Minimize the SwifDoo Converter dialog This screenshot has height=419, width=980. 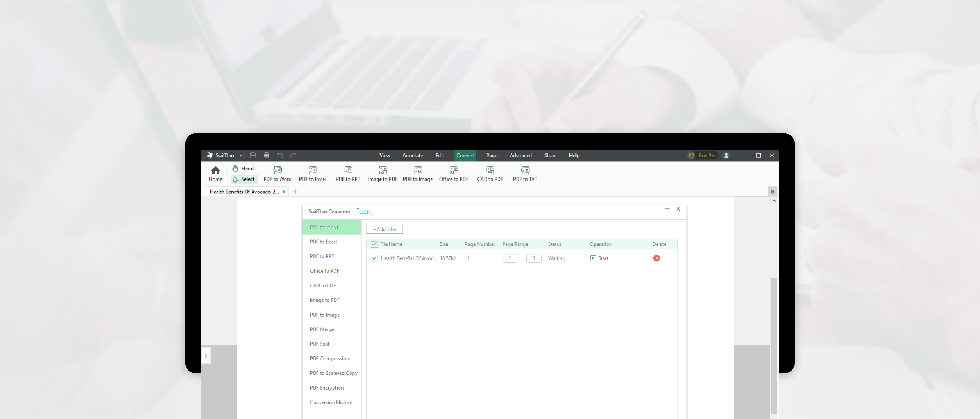point(667,209)
